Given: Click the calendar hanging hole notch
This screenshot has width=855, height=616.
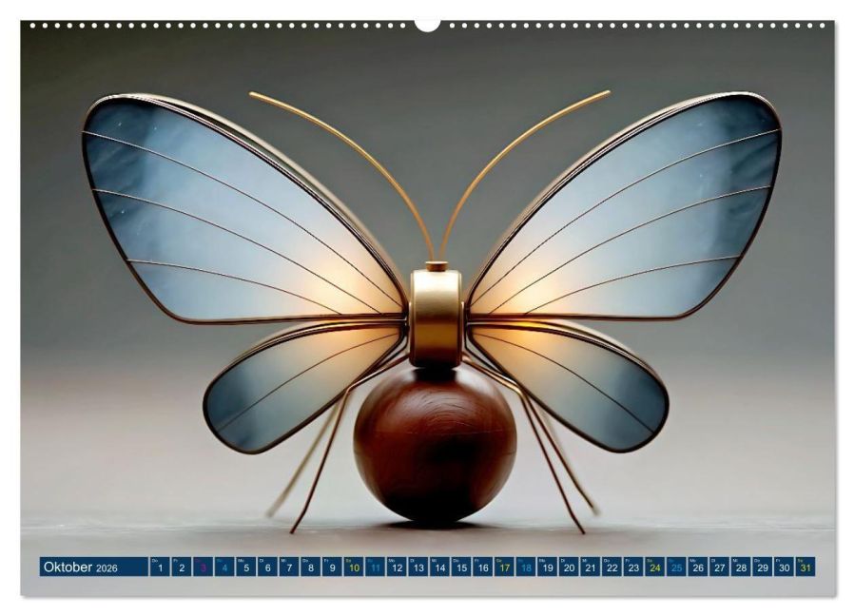Looking at the screenshot, I should (x=427, y=26).
